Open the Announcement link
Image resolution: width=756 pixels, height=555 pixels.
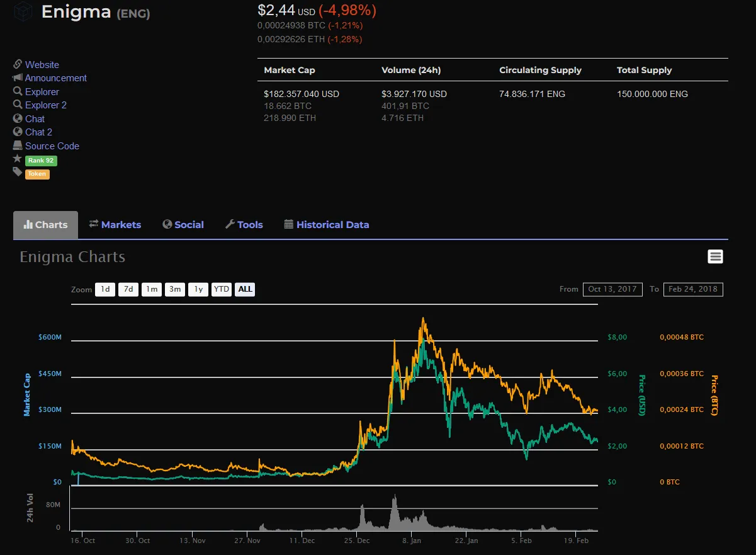pyautogui.click(x=56, y=78)
